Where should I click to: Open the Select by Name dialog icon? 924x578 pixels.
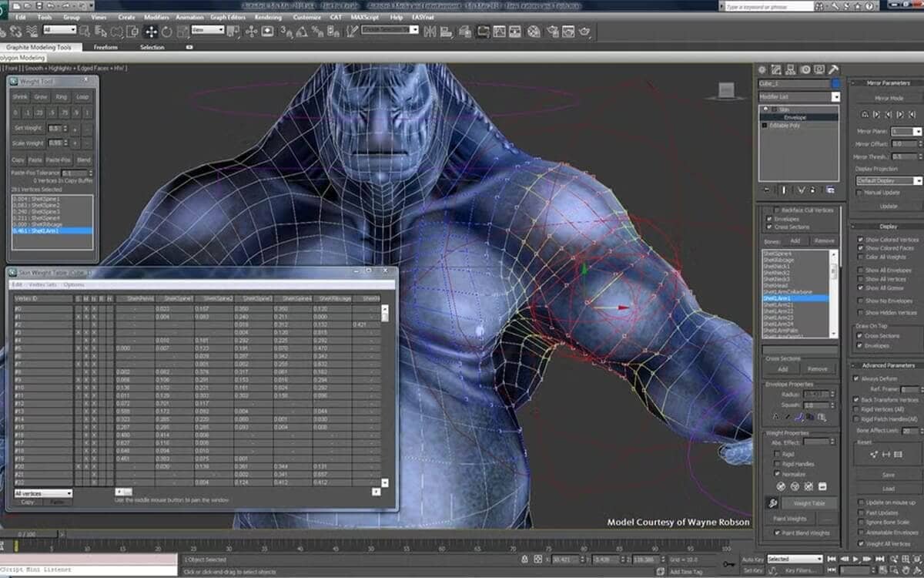101,32
